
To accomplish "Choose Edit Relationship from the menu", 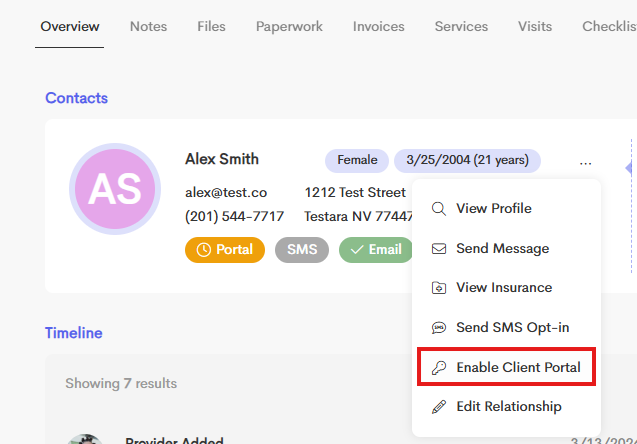I will [506, 407].
